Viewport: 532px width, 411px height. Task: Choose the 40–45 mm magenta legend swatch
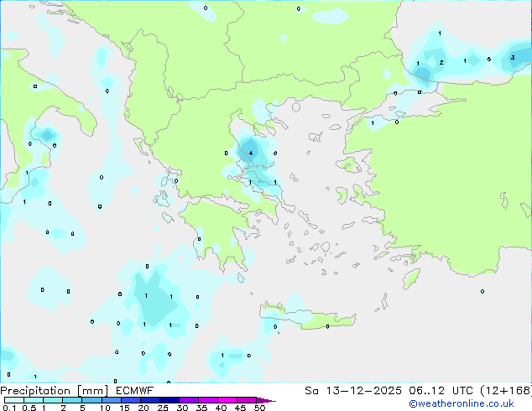pos(227,400)
